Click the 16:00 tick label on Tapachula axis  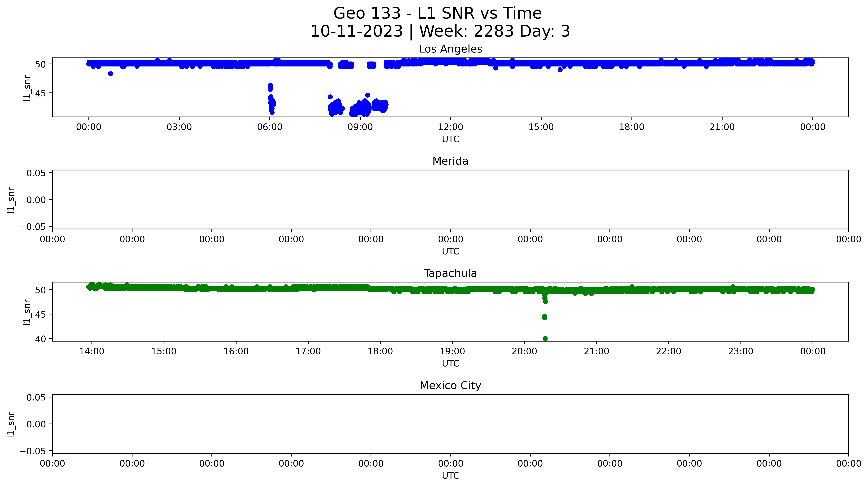pos(236,351)
